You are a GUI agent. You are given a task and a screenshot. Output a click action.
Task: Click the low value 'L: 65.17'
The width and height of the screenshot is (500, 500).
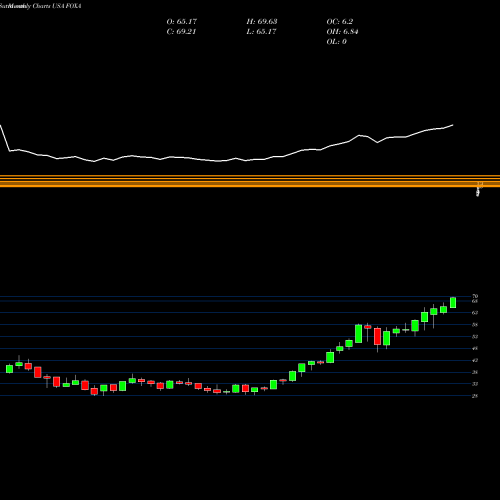[x=261, y=31]
